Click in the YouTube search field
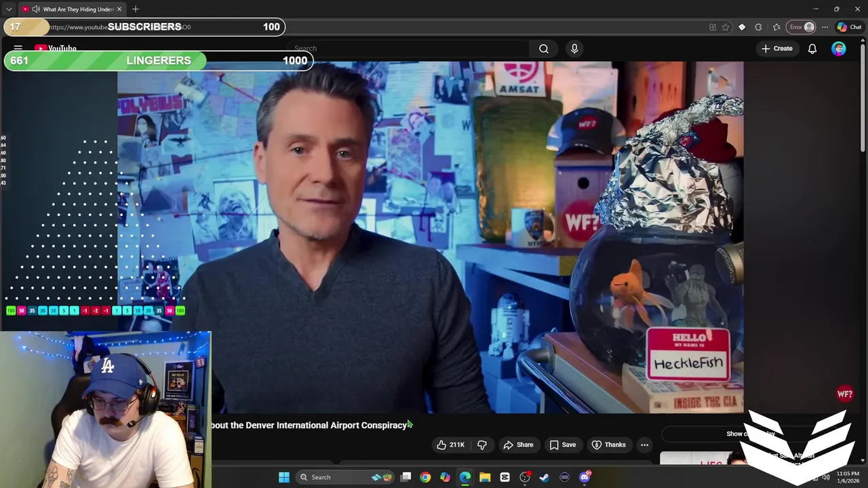This screenshot has width=868, height=488. [x=408, y=49]
